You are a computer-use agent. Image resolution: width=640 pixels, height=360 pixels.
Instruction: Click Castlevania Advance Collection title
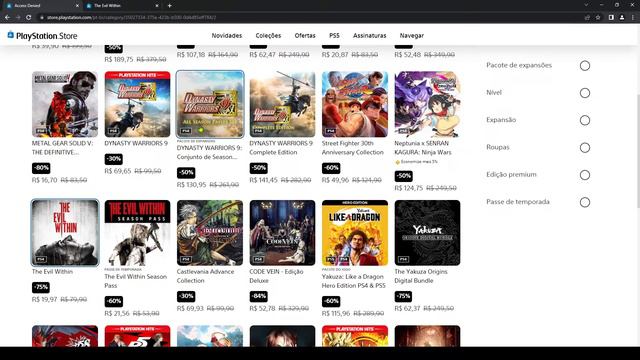click(205, 276)
